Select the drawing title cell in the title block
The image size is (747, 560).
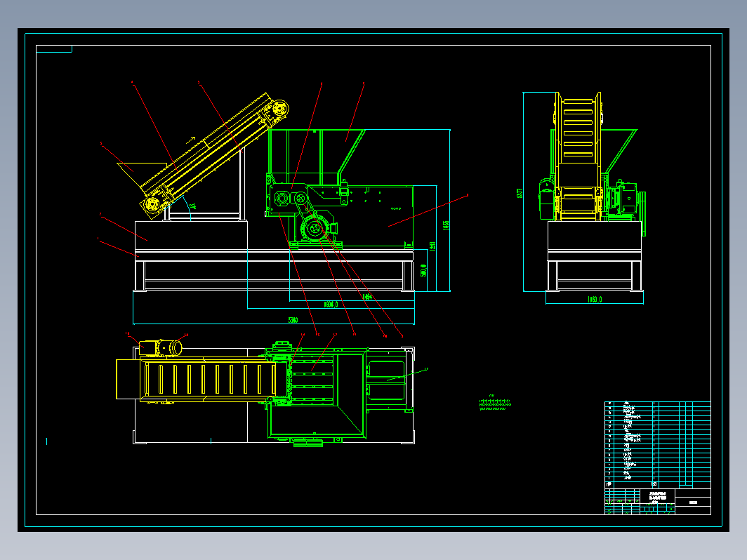click(x=657, y=497)
